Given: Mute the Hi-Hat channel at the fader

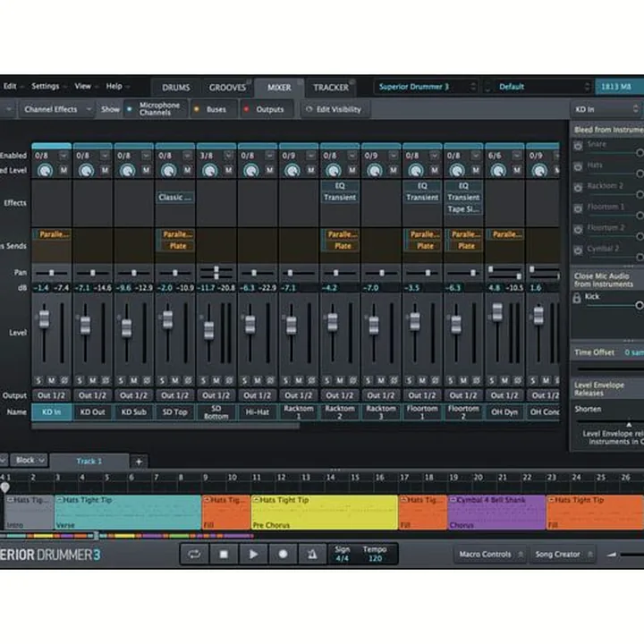Looking at the screenshot, I should (258, 380).
